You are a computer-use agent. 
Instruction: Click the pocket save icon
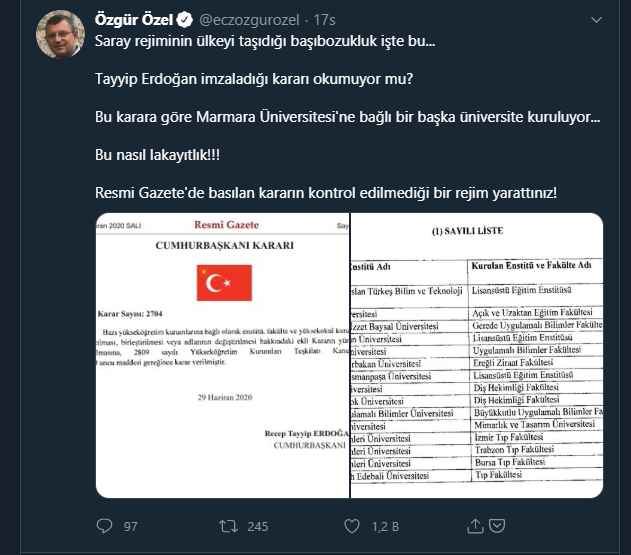(497, 526)
